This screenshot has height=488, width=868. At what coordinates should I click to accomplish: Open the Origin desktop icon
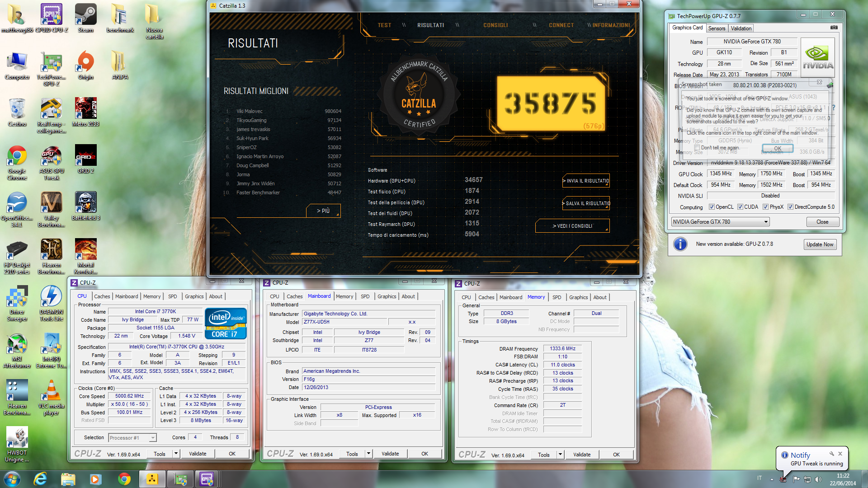[x=85, y=65]
